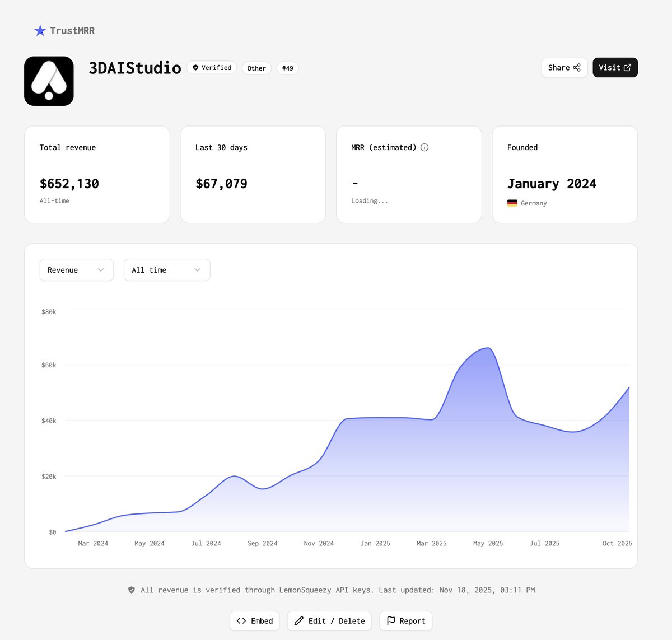
Task: Click the Edit / Delete button
Action: [x=329, y=621]
